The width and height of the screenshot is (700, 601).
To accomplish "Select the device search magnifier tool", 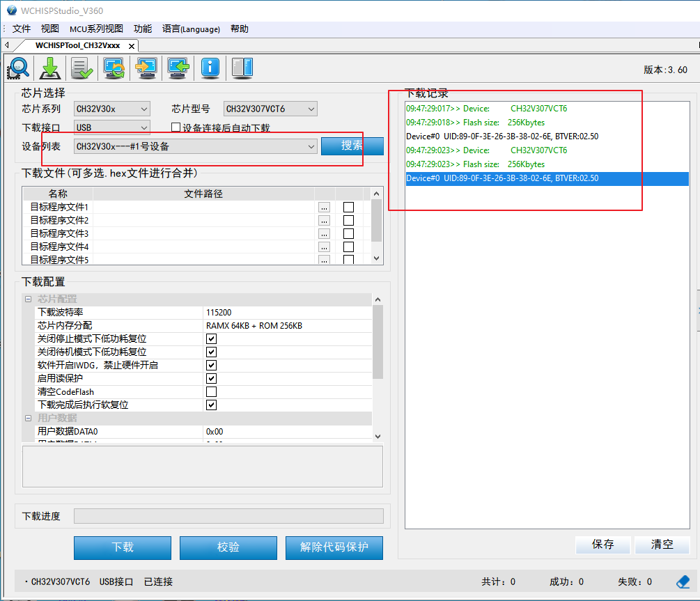I will 17,68.
